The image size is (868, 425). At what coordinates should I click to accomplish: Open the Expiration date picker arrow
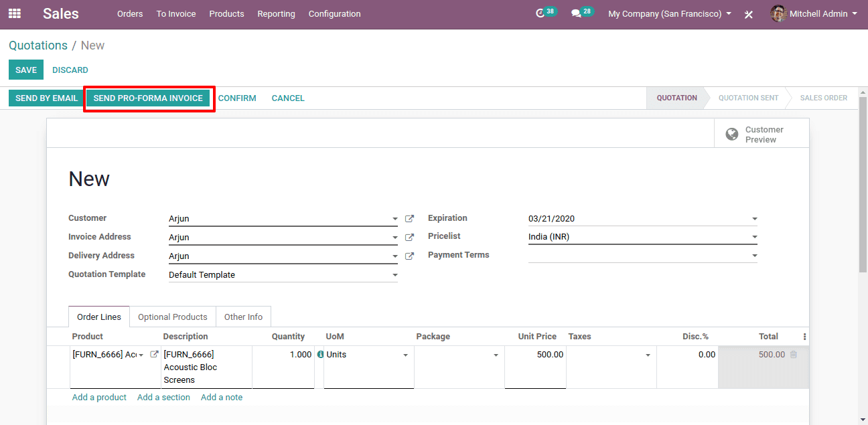tap(755, 219)
